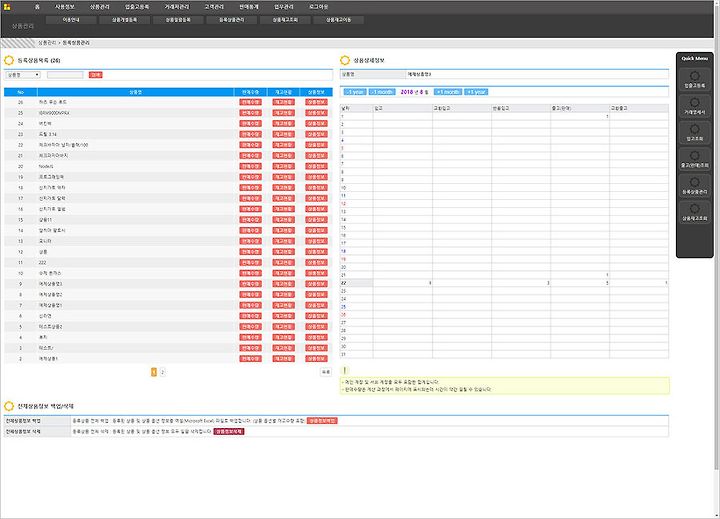Open the 거래처관리 top menu
The height and width of the screenshot is (519, 720).
pyautogui.click(x=177, y=7)
